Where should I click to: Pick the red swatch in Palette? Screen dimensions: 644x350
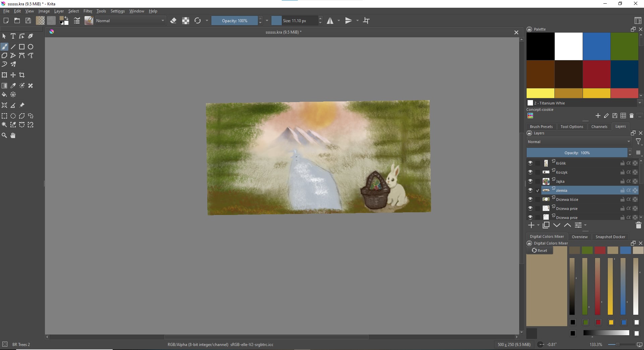(596, 74)
